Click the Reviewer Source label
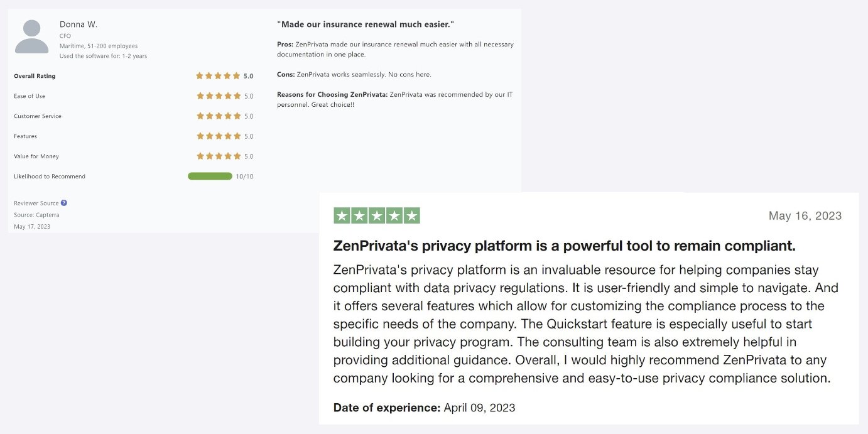868x434 pixels. point(36,203)
